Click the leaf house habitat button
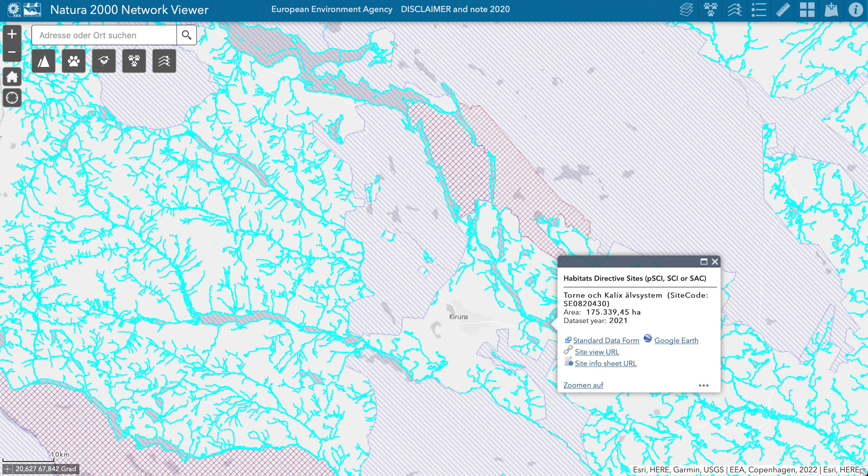The width and height of the screenshot is (868, 476). pos(104,61)
